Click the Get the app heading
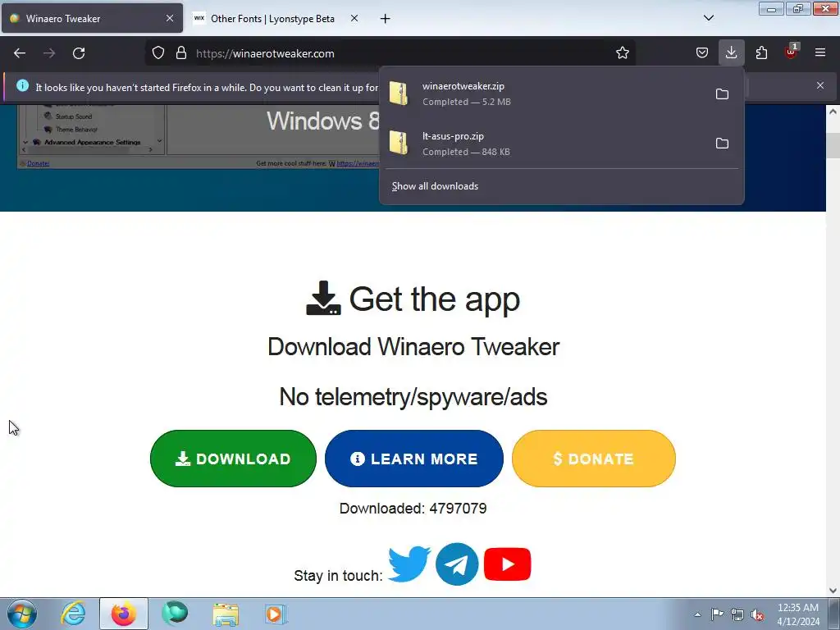The height and width of the screenshot is (630, 840). [x=413, y=299]
